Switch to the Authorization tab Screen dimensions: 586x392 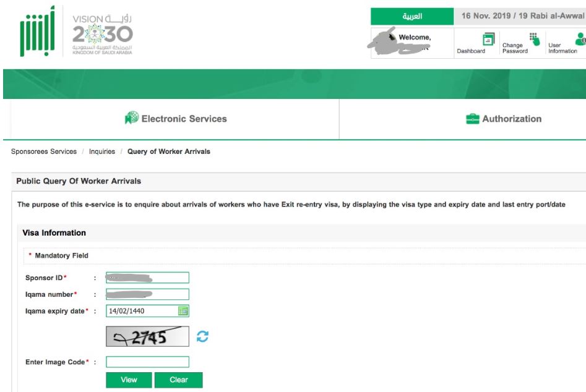(x=503, y=119)
